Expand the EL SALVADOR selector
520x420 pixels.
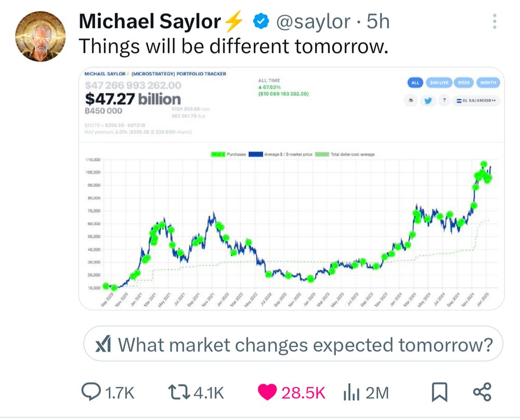point(476,100)
